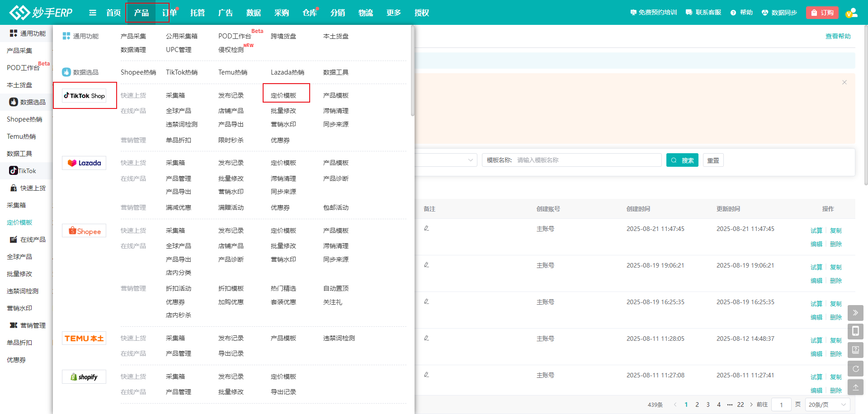Open 免费预约培训 in the header
868x414 pixels.
coord(654,13)
